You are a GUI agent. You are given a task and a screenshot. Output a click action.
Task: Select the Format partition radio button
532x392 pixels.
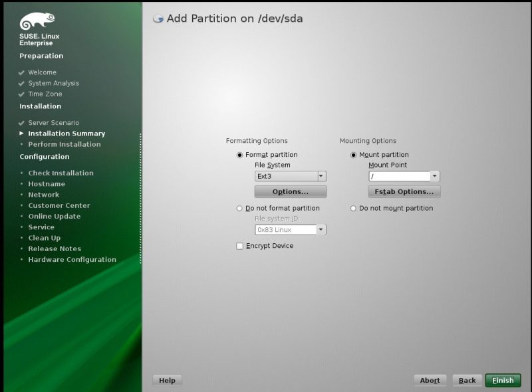click(x=240, y=155)
